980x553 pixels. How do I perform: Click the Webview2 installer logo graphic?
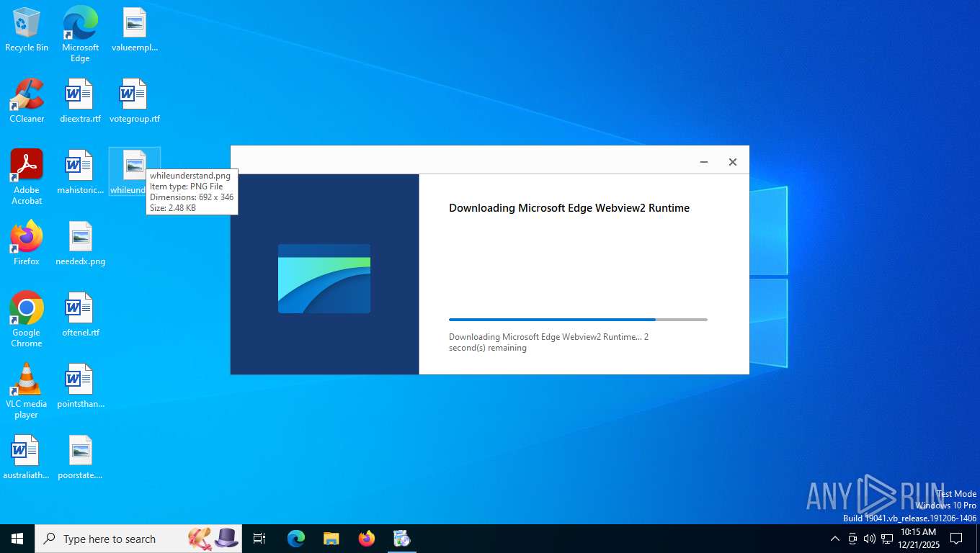324,279
